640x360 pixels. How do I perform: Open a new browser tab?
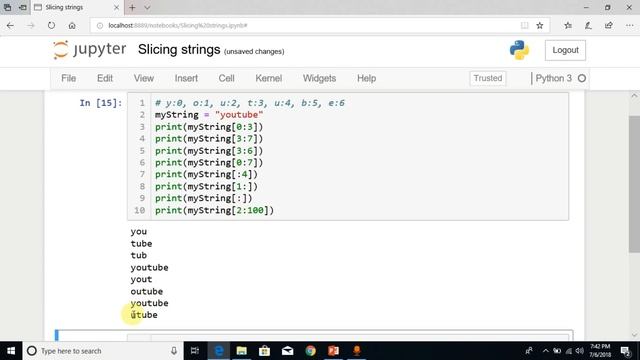point(132,7)
